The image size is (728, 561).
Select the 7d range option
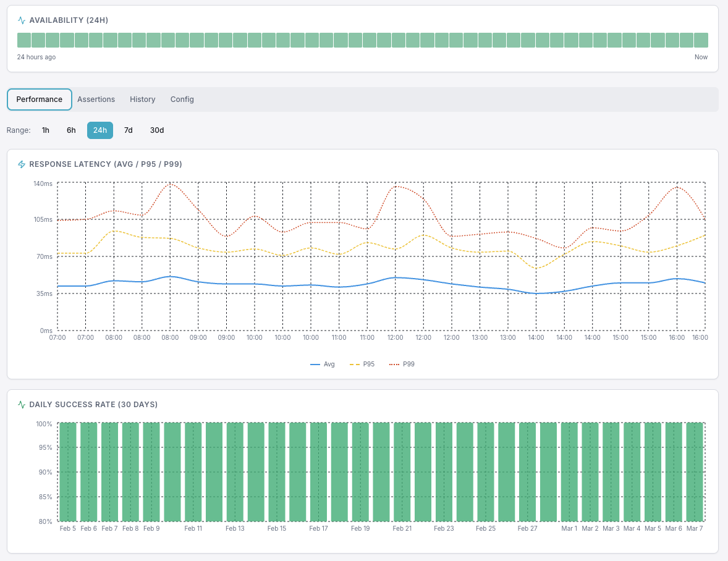128,130
